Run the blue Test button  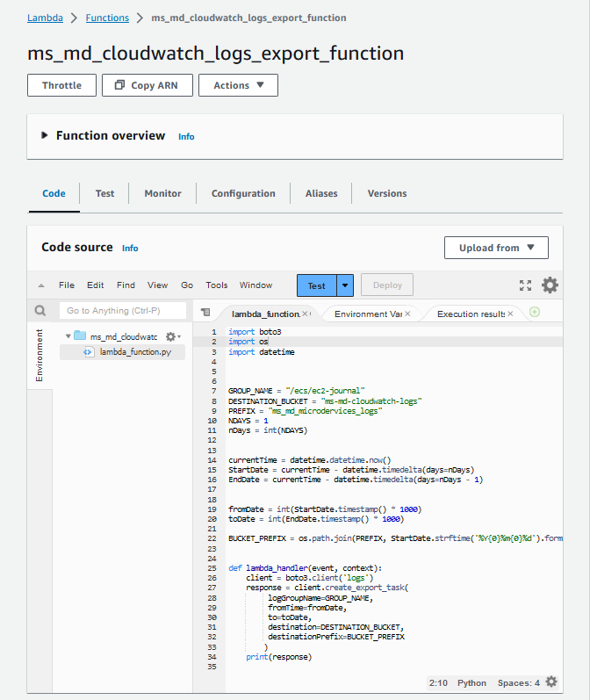click(x=316, y=285)
